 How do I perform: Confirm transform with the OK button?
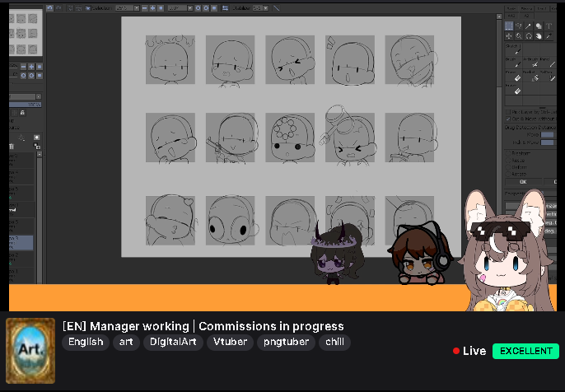click(x=523, y=182)
